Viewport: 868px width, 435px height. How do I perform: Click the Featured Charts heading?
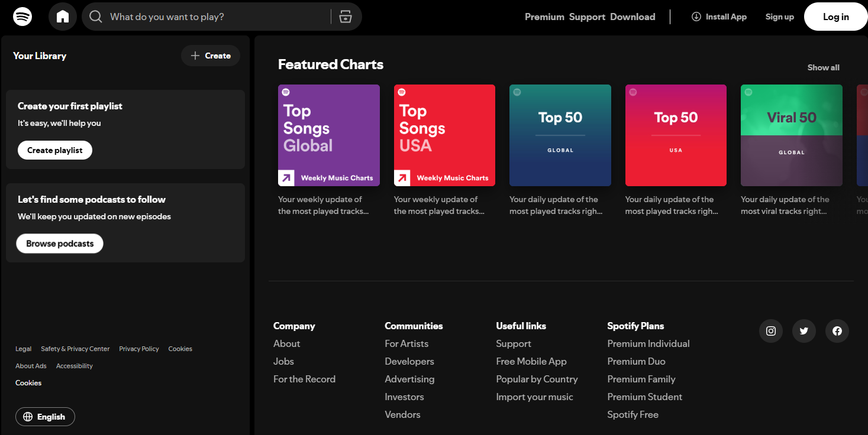(331, 64)
